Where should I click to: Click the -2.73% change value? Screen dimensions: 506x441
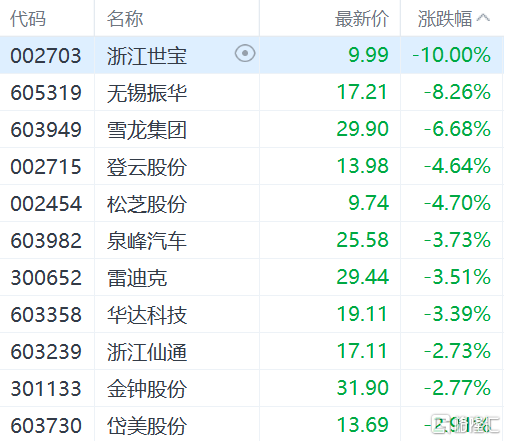pyautogui.click(x=457, y=351)
